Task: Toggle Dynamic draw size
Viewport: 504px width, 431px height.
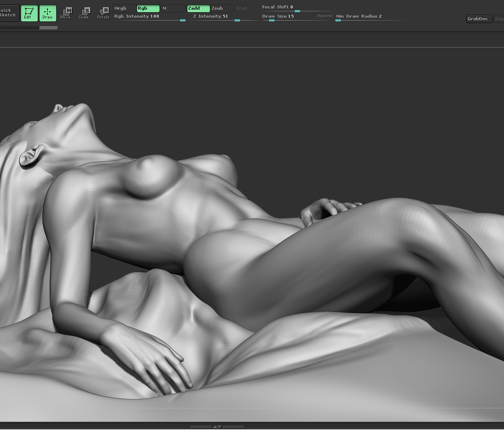Action: pos(325,16)
